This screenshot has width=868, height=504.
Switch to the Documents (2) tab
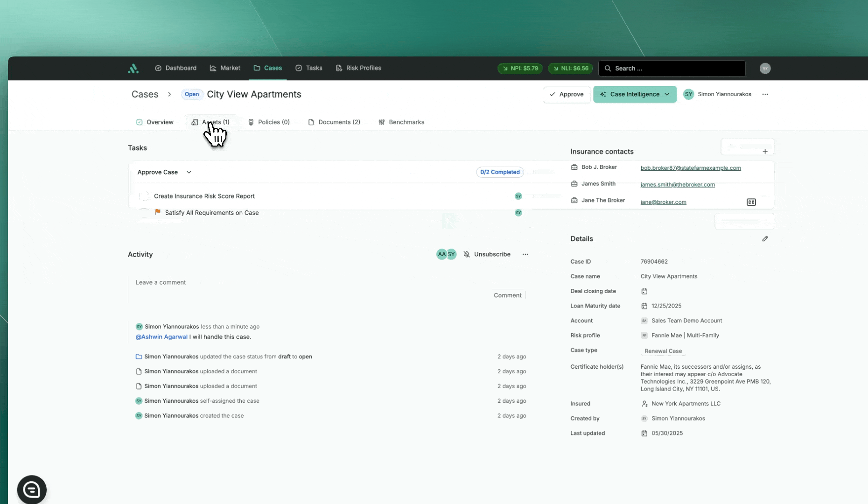pos(334,122)
